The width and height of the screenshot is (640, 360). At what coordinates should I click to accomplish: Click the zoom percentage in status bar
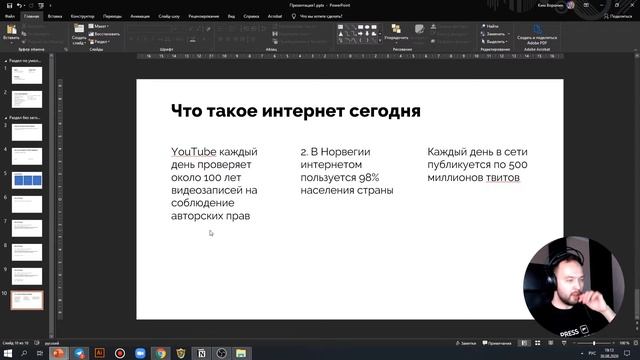click(624, 343)
